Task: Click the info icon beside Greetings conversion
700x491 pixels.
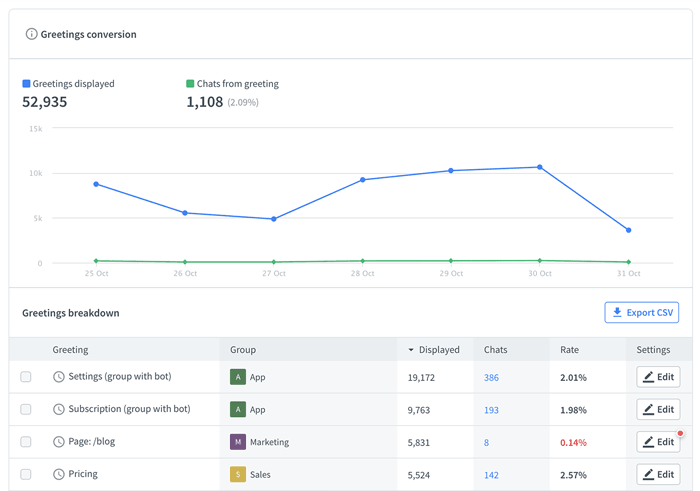Action: [31, 34]
